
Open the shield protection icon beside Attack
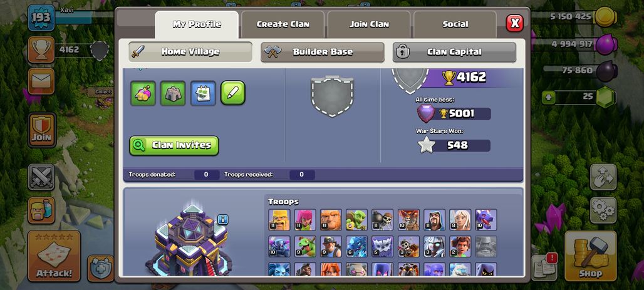101,268
